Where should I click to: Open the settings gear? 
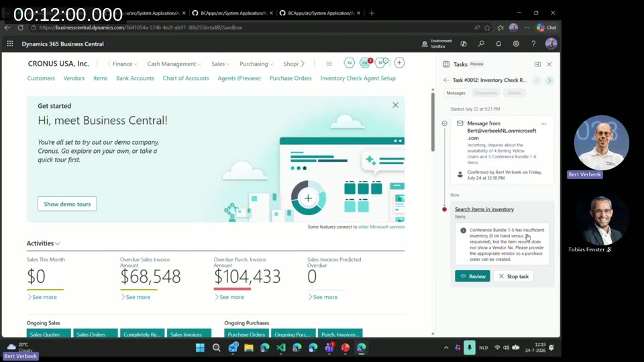pyautogui.click(x=516, y=44)
